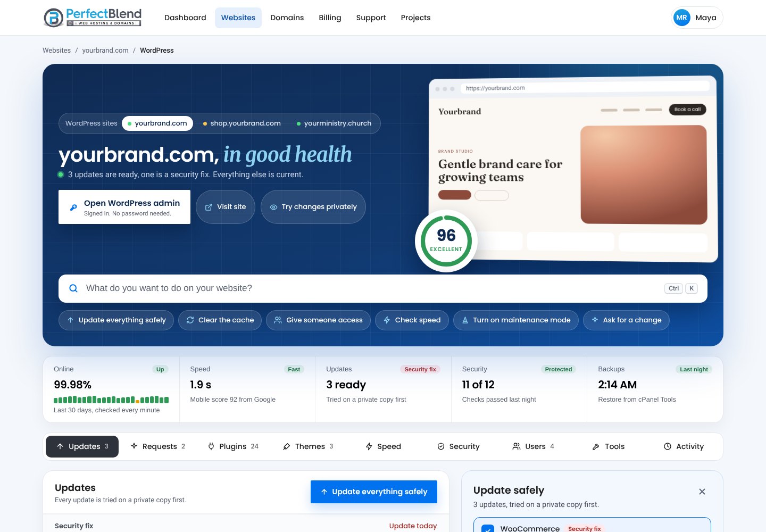This screenshot has height=532, width=766.
Task: Click the up arrow icon in the update chip
Action: click(70, 320)
